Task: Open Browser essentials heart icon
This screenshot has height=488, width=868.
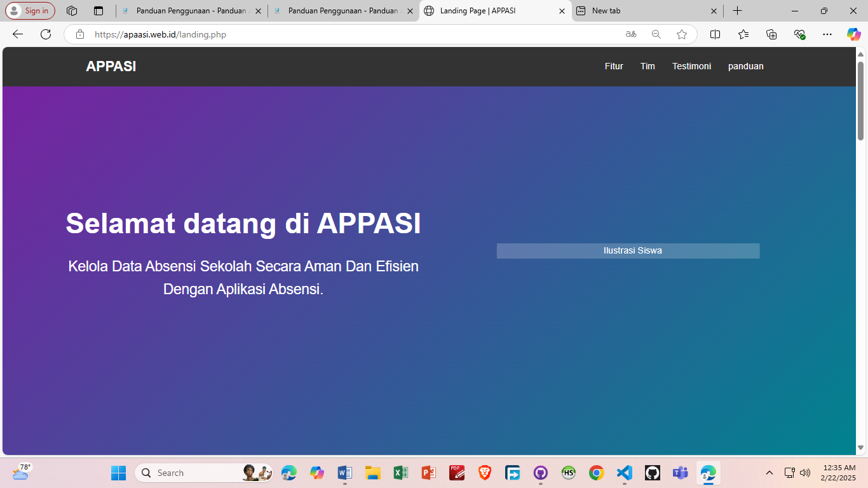Action: (x=800, y=34)
